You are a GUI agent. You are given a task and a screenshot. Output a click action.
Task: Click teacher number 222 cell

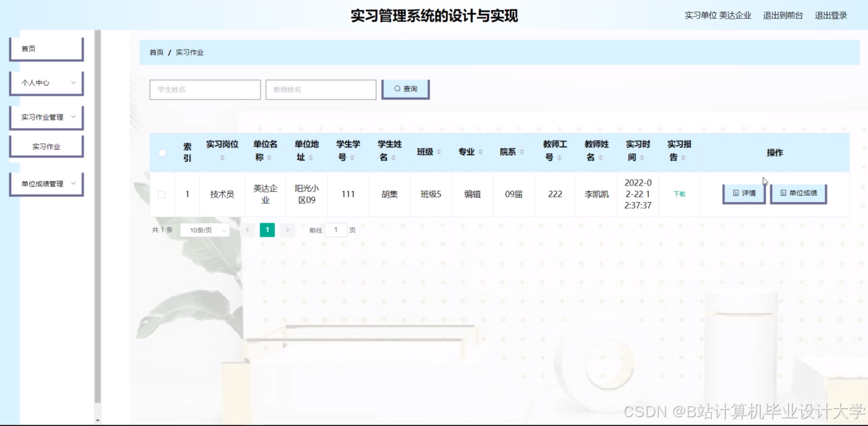coord(555,194)
